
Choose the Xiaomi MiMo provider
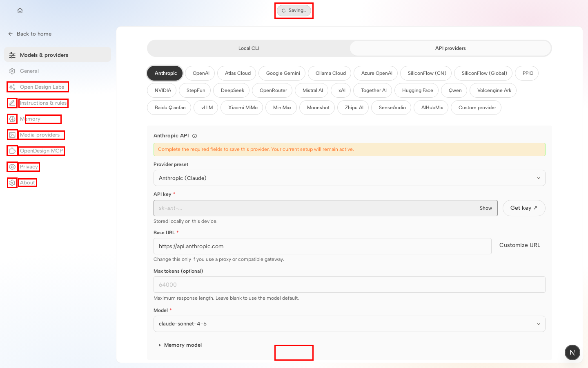[x=243, y=108]
